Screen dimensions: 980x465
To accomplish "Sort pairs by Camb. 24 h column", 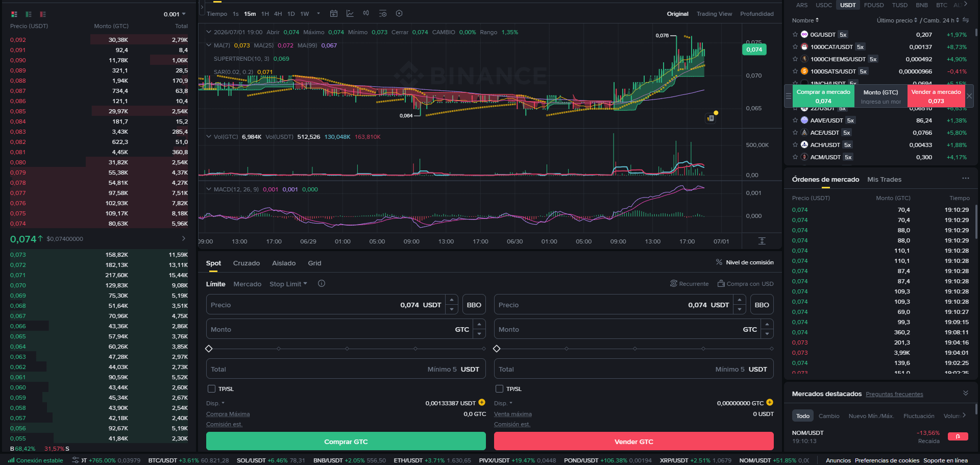I will click(941, 20).
